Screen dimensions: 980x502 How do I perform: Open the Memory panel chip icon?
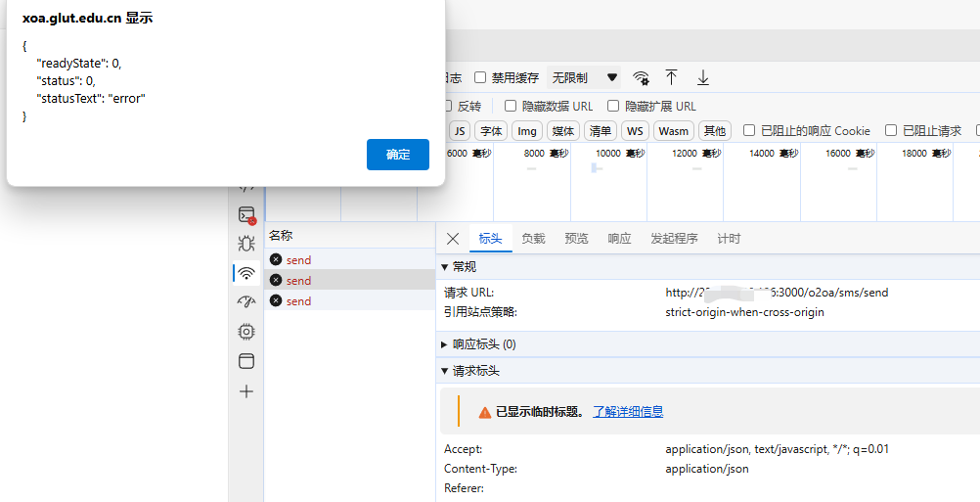click(x=246, y=332)
